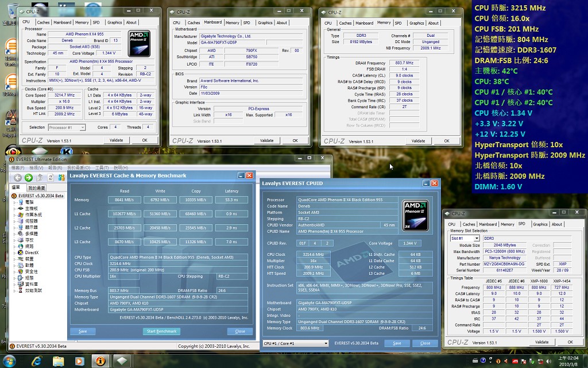Open Internet Explorer from the taskbar
588x368 pixels.
tap(36, 361)
